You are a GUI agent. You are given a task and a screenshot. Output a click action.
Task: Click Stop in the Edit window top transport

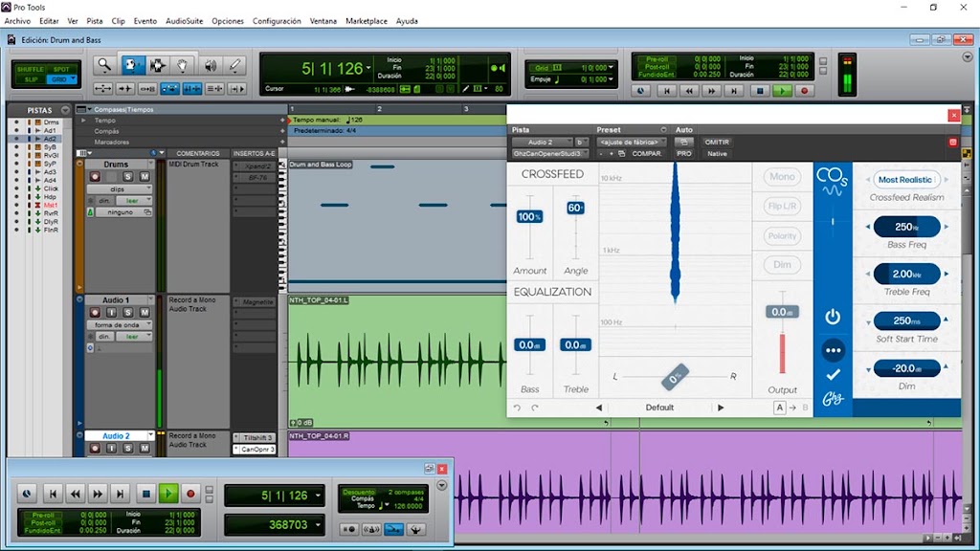[760, 91]
